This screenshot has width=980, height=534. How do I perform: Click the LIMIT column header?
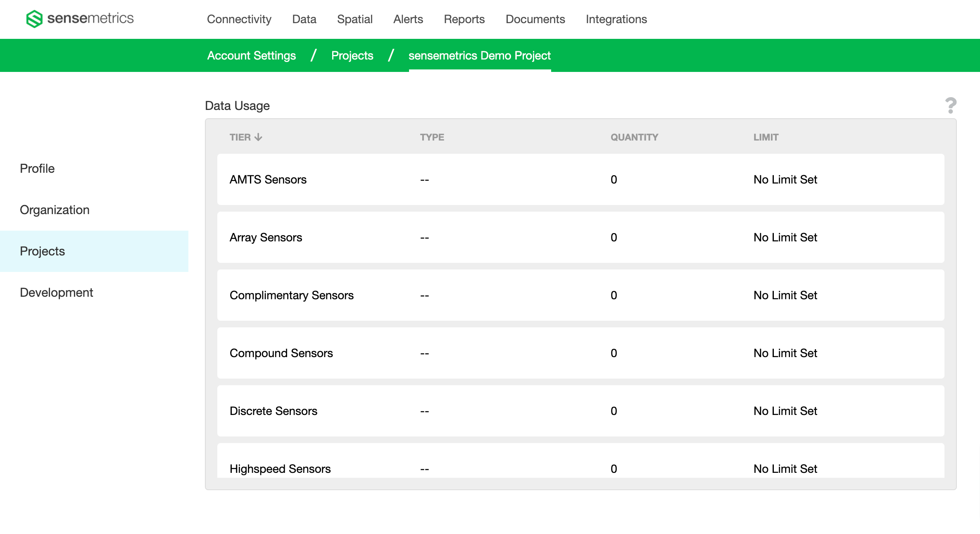[x=766, y=137]
